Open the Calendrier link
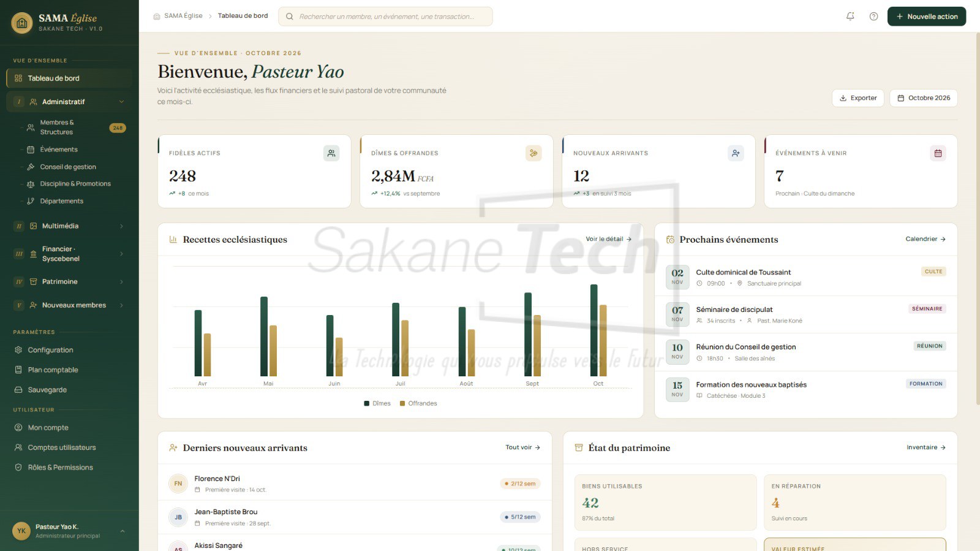Viewport: 980px width, 551px height. tap(925, 239)
